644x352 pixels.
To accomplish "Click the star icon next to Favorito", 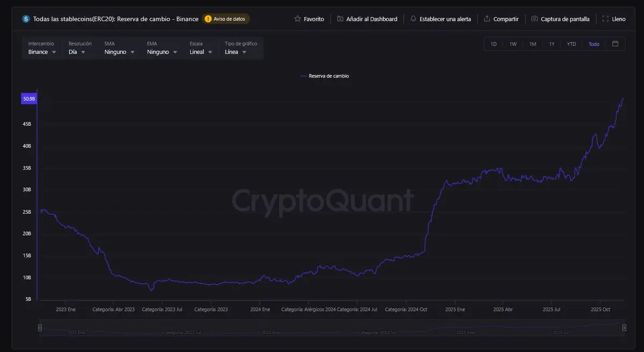I will (x=298, y=19).
